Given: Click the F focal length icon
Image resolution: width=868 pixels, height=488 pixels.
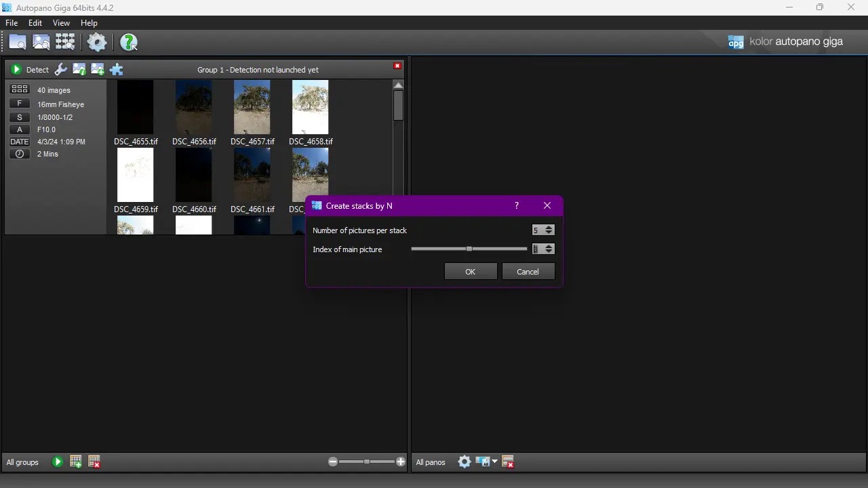Looking at the screenshot, I should point(20,104).
